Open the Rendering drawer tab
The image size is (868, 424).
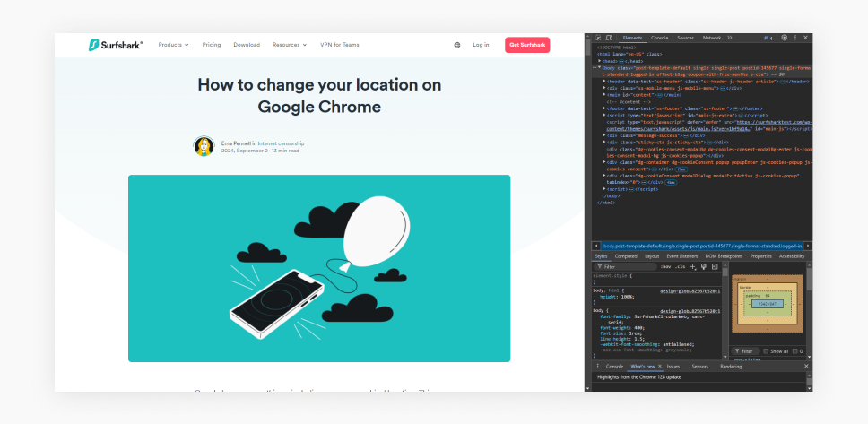pyautogui.click(x=731, y=367)
